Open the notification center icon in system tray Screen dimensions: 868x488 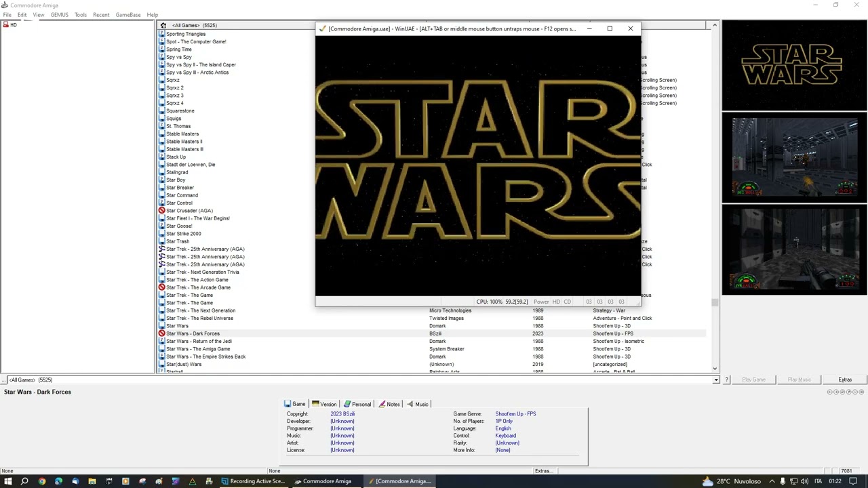coord(853,481)
